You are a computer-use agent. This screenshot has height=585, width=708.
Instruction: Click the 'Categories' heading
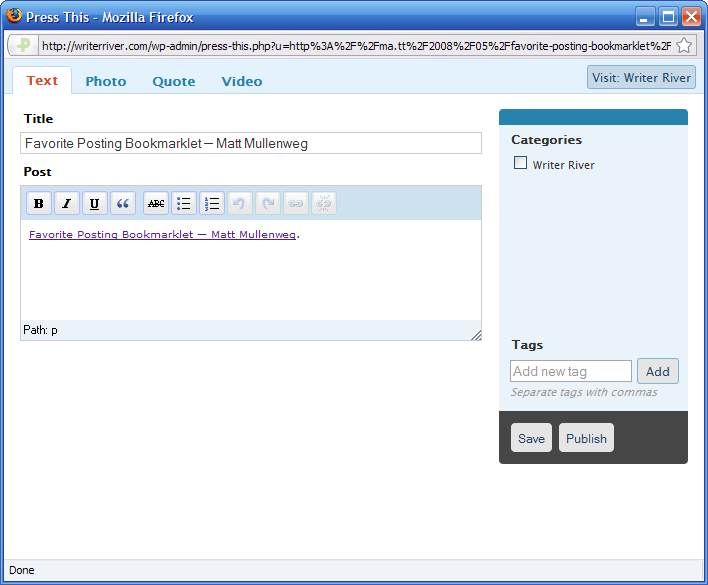(x=546, y=140)
